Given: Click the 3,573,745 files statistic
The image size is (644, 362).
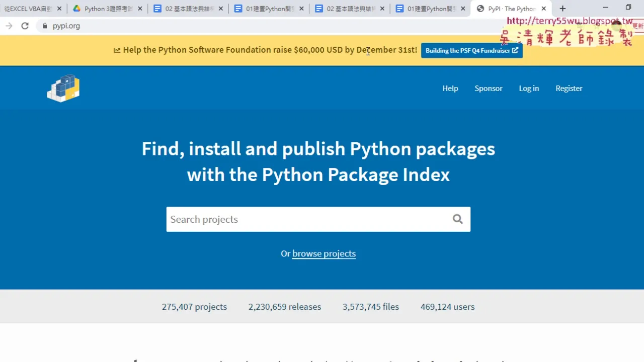Looking at the screenshot, I should 371,307.
